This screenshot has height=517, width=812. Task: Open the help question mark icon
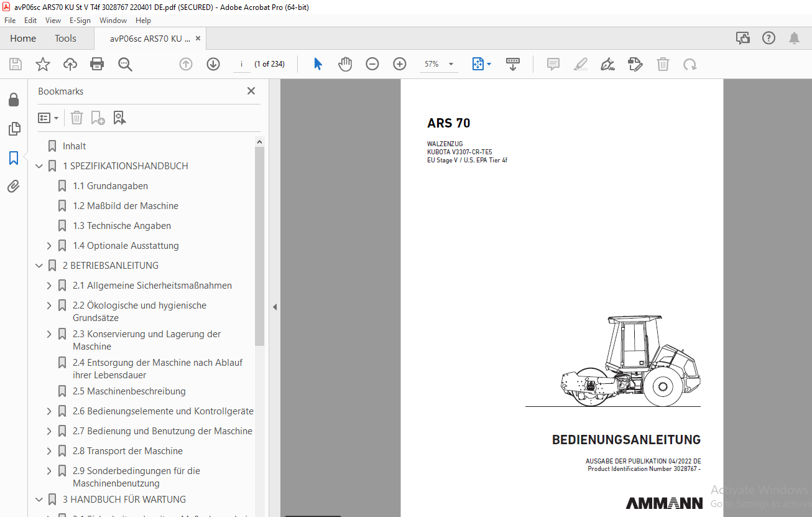[769, 38]
